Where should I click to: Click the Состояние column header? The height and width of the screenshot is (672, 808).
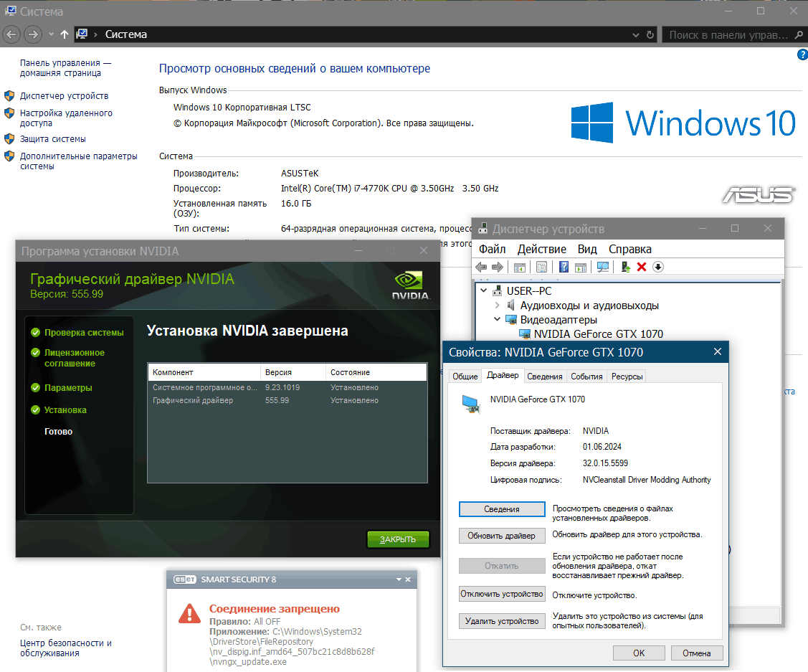376,372
